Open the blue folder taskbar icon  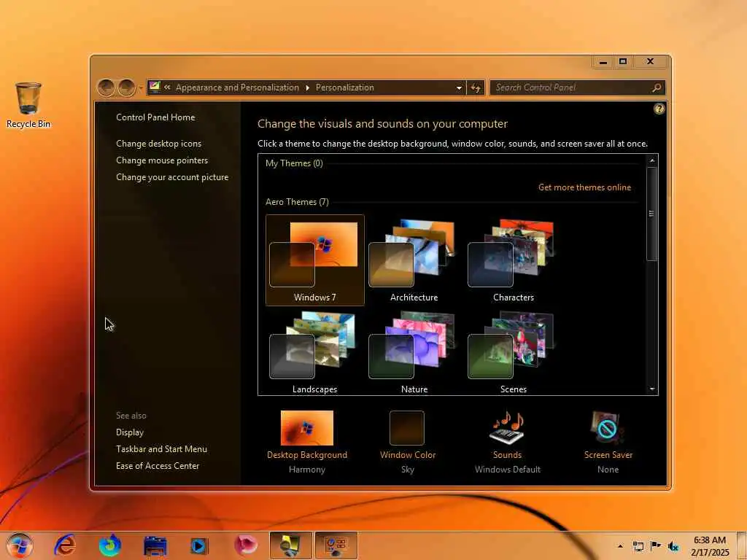[155, 545]
